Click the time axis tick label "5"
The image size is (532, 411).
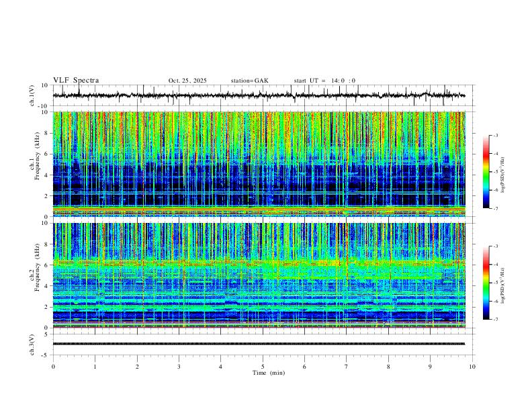point(263,367)
